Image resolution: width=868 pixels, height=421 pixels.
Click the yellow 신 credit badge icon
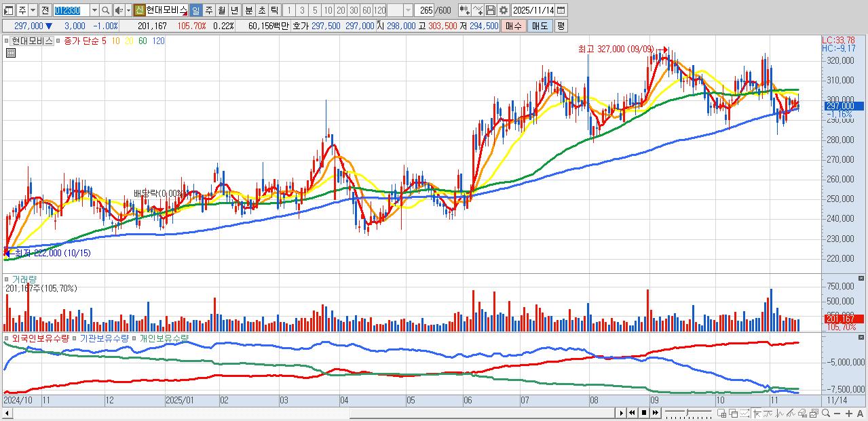coord(139,10)
